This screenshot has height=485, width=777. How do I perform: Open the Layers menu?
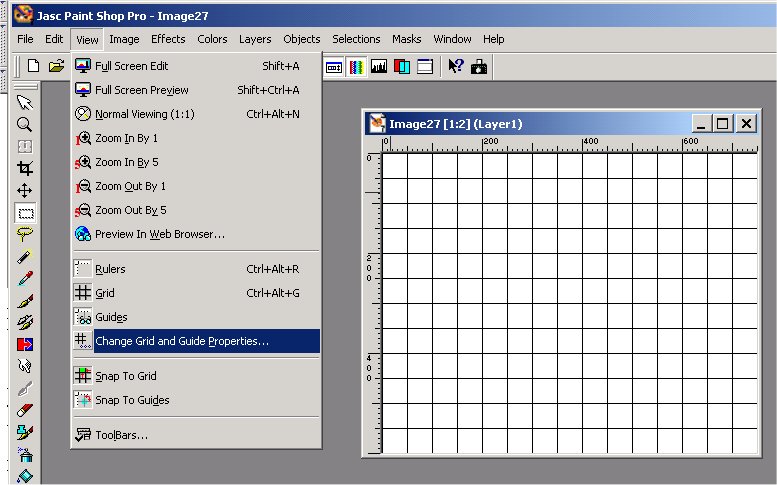[x=255, y=39]
